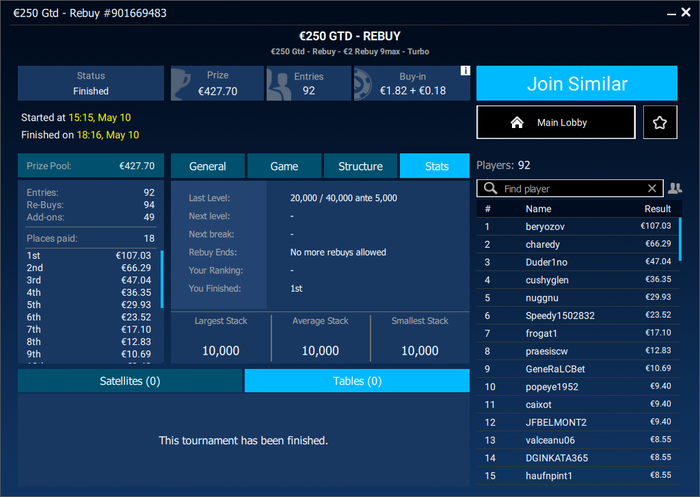The image size is (700, 497).
Task: Click the Status Finished box
Action: [91, 84]
